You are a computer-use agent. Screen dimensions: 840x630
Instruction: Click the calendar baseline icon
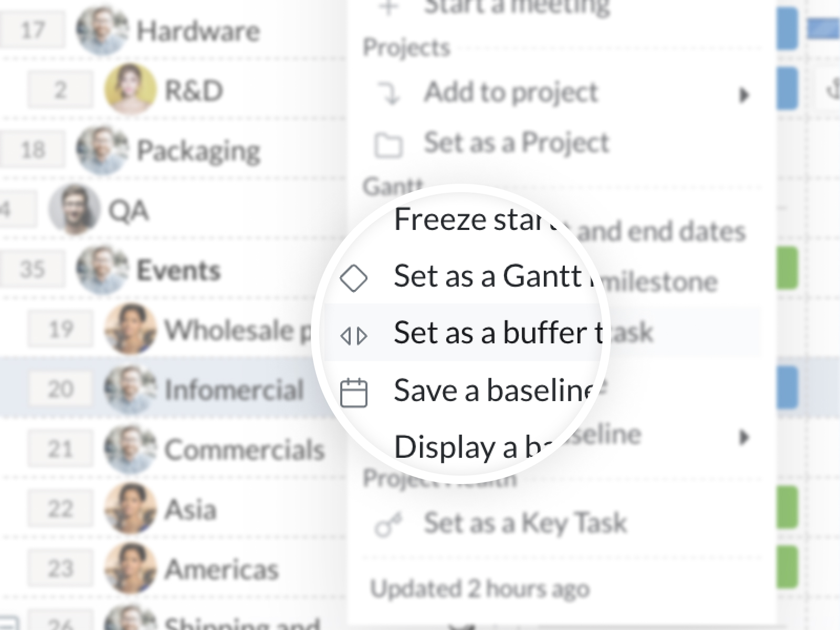353,393
